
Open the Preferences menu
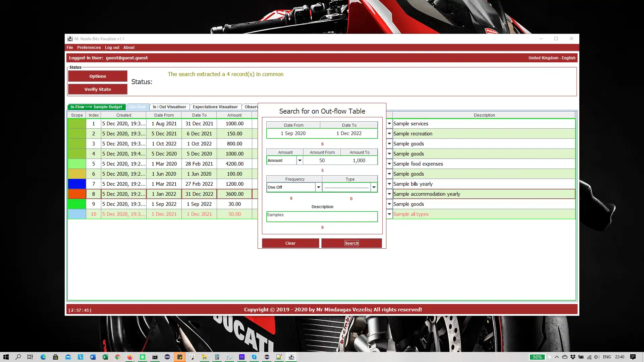(89, 47)
